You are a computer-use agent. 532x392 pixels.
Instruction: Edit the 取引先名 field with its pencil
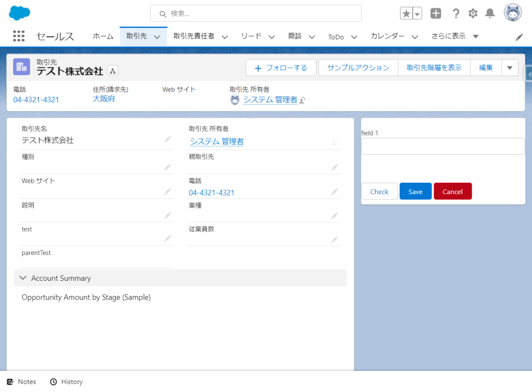(168, 139)
